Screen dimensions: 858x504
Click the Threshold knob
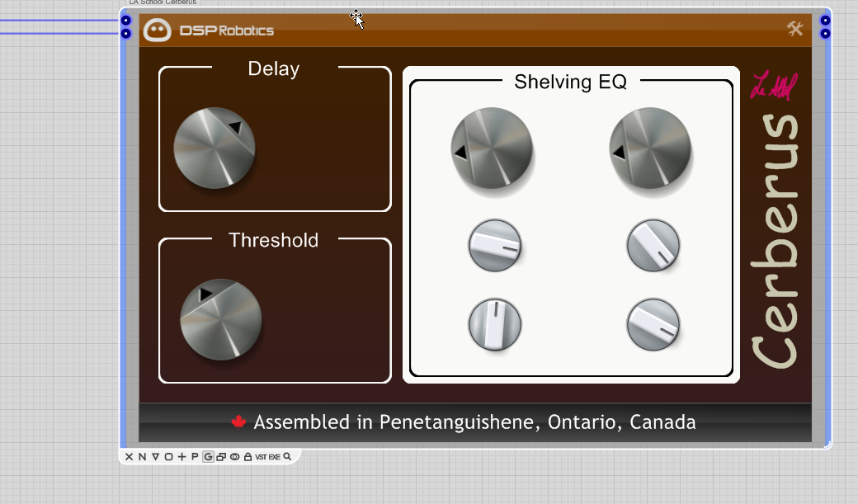[x=221, y=319]
